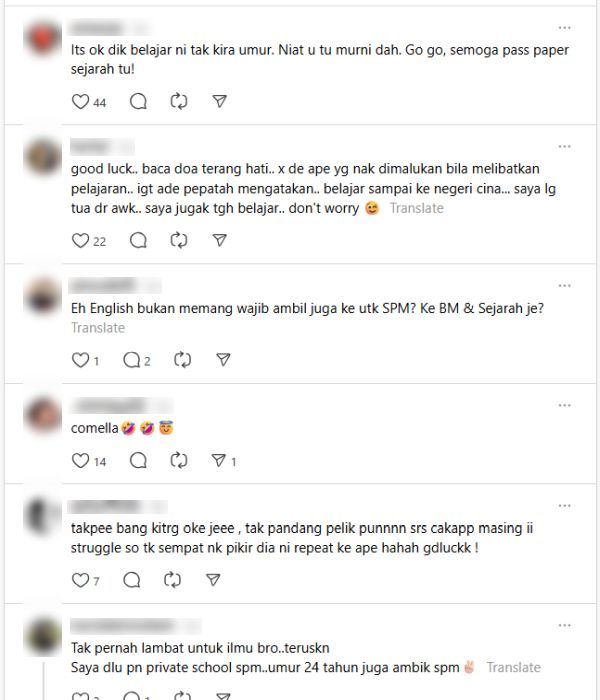Translate the 'Tak pernah lambat untuk ilmu' comment
Screen dimensions: 600x700
click(513, 667)
